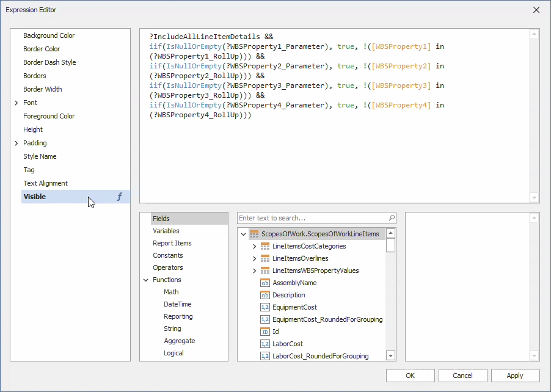This screenshot has height=392, width=551.
Task: Select the Logical functions subcategory
Action: (x=173, y=354)
